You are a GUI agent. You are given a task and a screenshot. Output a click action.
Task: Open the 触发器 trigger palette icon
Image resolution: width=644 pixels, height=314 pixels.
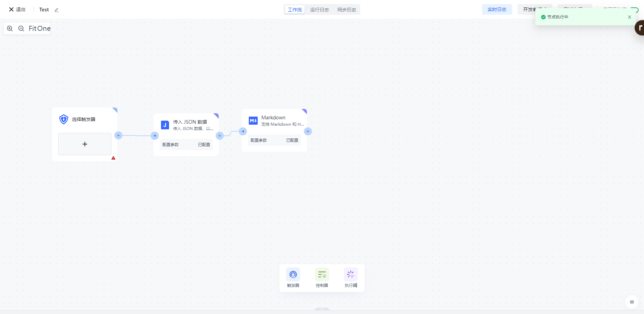click(293, 274)
